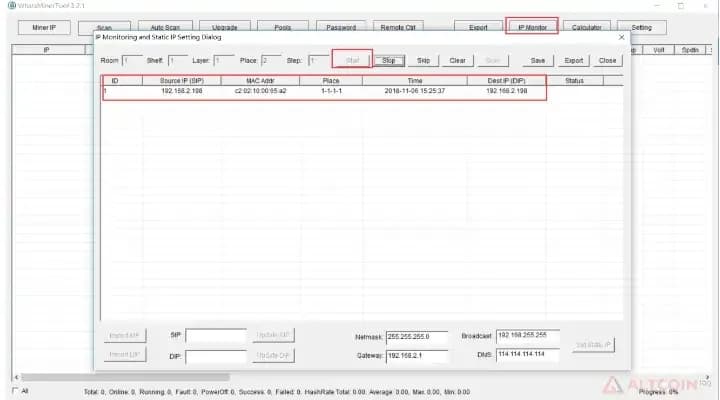This screenshot has width=720, height=400.
Task: Focus the Shelf number field
Action: coord(178,61)
